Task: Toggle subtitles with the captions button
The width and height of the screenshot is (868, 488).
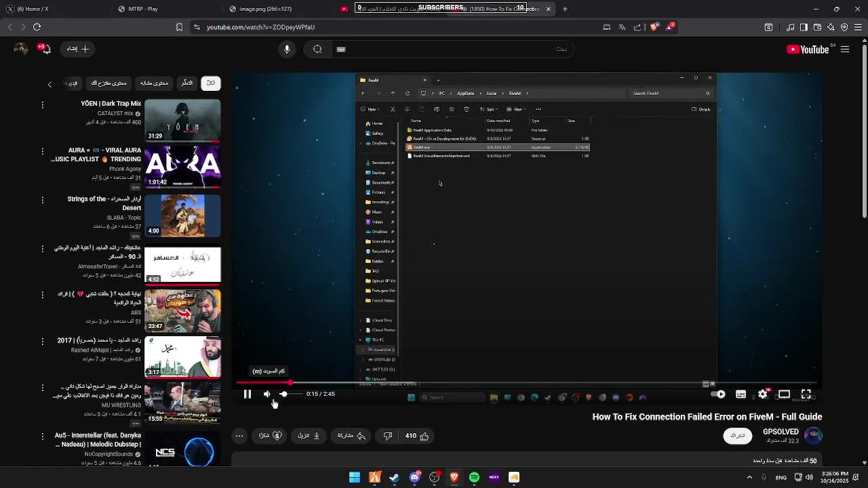Action: (x=741, y=394)
